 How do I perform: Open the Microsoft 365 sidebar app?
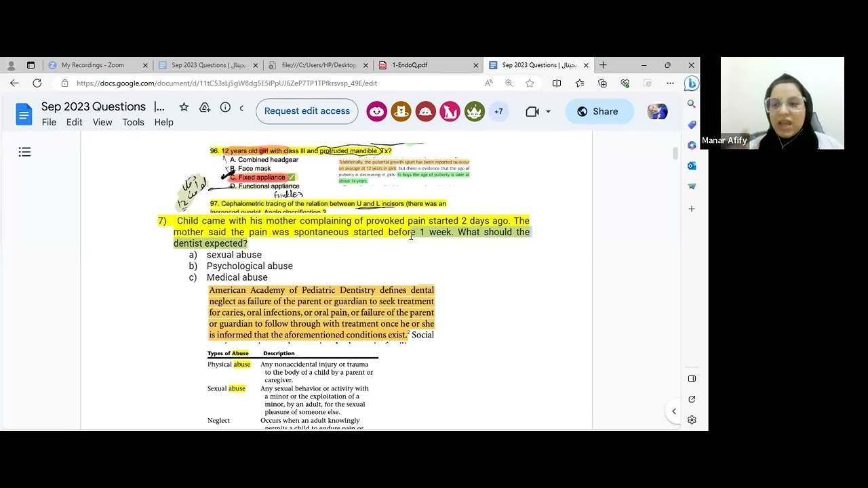point(692,145)
